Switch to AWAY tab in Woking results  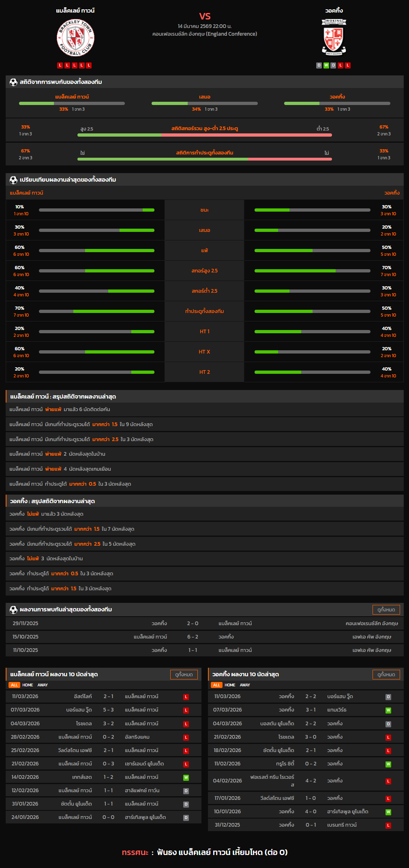coord(245,685)
